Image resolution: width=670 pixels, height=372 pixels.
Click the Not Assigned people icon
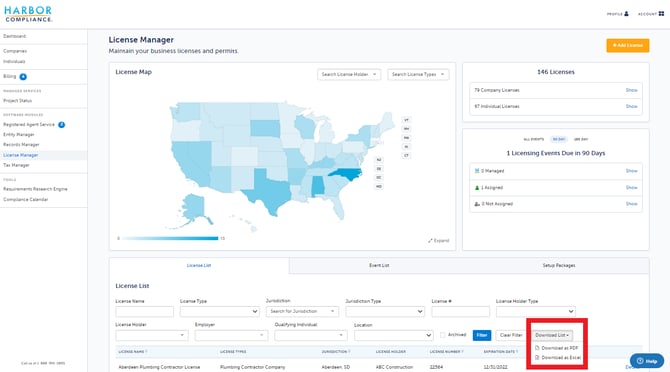[477, 204]
